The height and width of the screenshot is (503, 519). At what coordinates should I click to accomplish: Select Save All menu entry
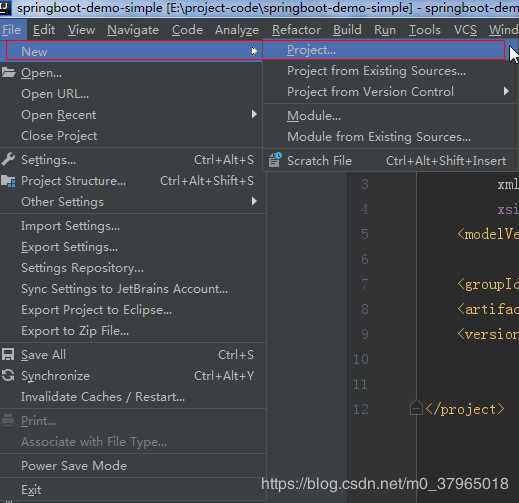coord(132,355)
